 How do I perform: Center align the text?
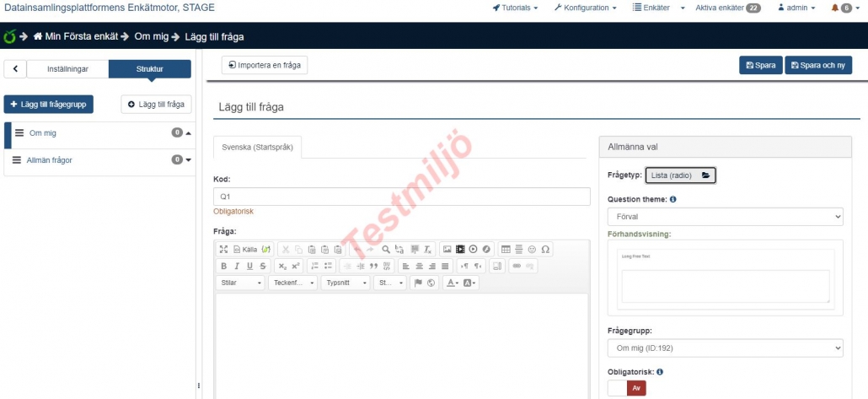(x=419, y=266)
